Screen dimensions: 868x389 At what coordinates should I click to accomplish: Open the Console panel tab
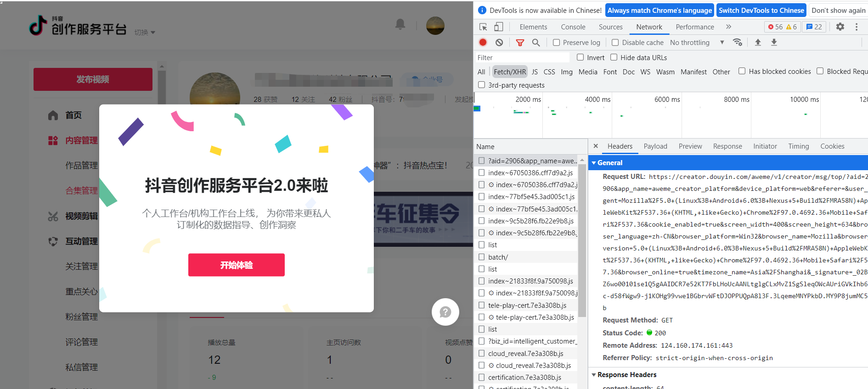coord(573,27)
